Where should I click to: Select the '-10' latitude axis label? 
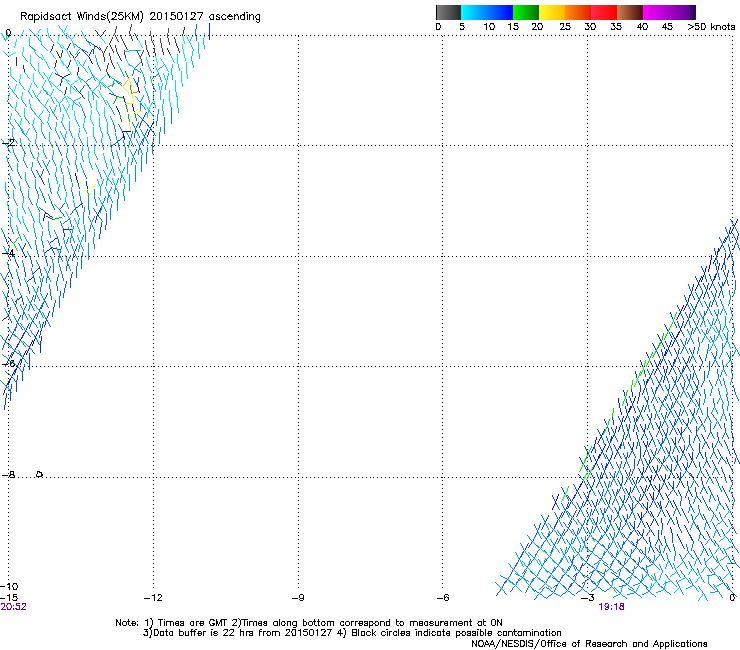(x=9, y=586)
